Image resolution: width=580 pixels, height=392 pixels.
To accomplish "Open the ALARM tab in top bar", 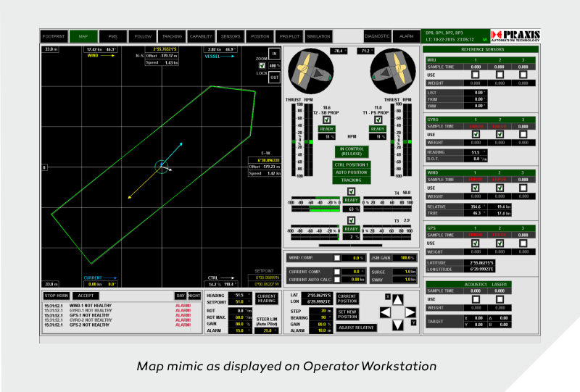I will [406, 36].
